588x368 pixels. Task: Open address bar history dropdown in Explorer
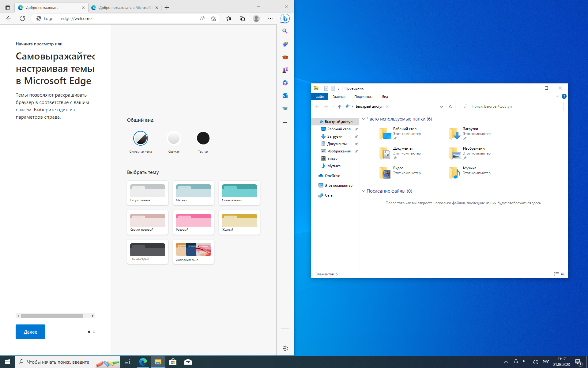point(441,106)
